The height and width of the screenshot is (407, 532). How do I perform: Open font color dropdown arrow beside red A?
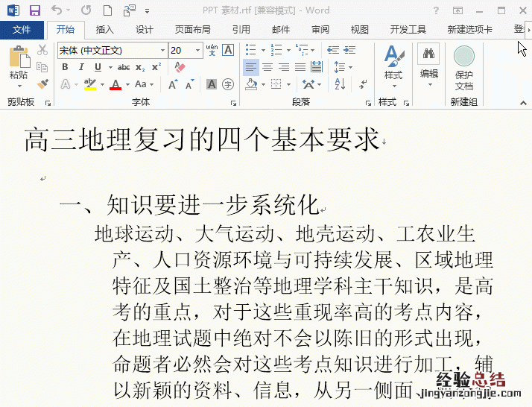coord(127,85)
